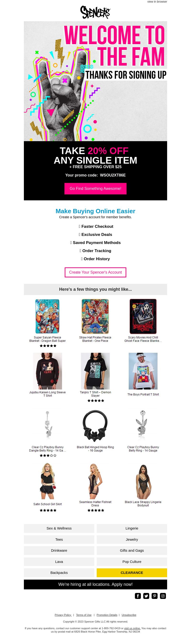This screenshot has height=644, width=191.
Task: Open the Twitter social icon
Action: [x=146, y=596]
